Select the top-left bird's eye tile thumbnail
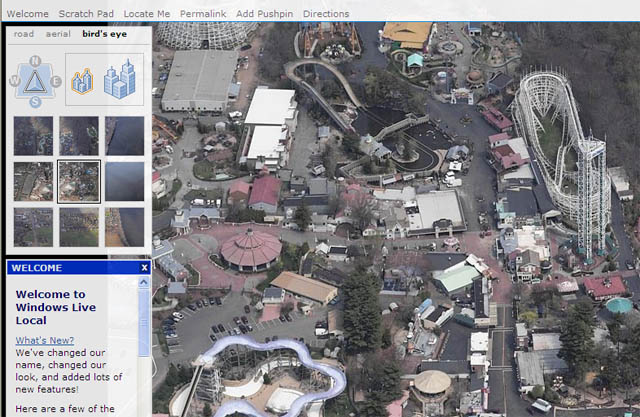Image resolution: width=640 pixels, height=417 pixels. tap(33, 136)
